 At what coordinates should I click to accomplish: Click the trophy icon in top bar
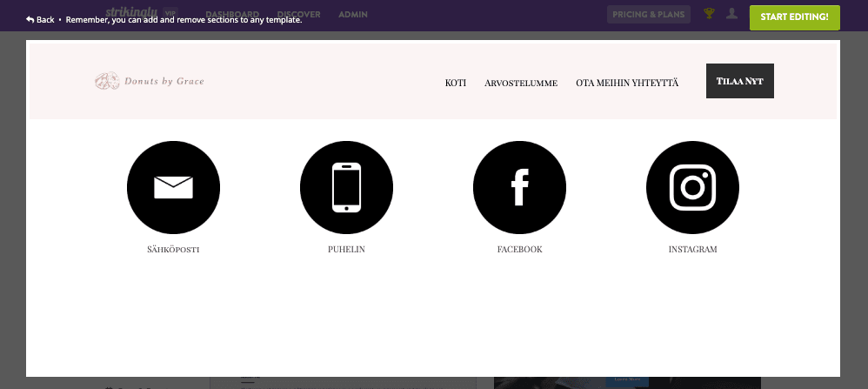pos(709,13)
